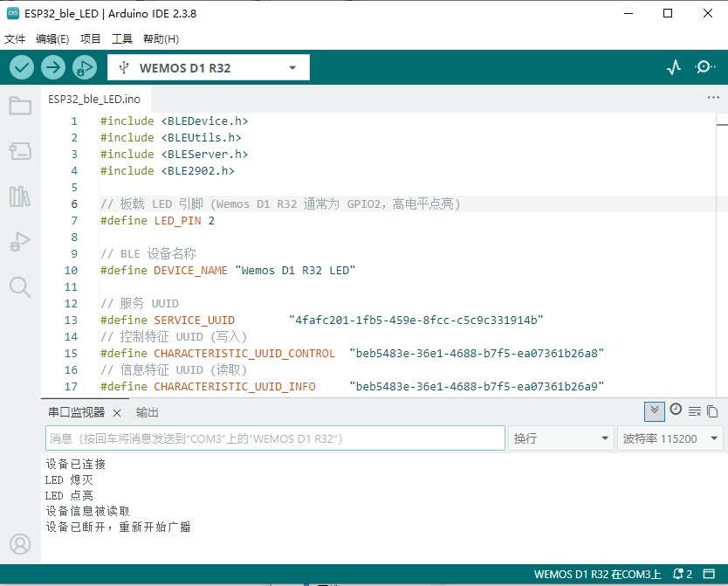This screenshot has height=586, width=728.
Task: Open the Serial Monitor magnifier icon
Action: pos(704,67)
